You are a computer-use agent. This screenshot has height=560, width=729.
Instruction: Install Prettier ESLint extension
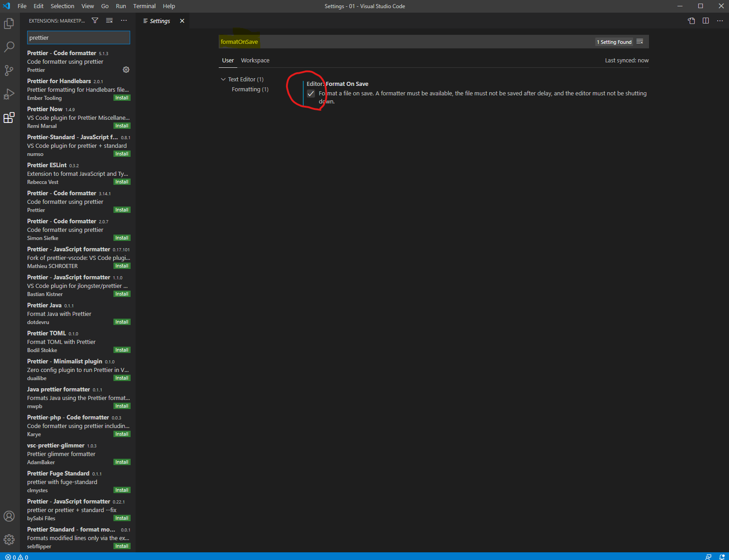122,182
